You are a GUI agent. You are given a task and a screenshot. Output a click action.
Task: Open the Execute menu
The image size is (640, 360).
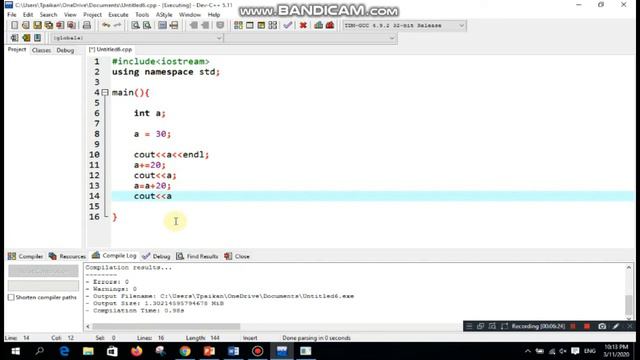click(118, 15)
